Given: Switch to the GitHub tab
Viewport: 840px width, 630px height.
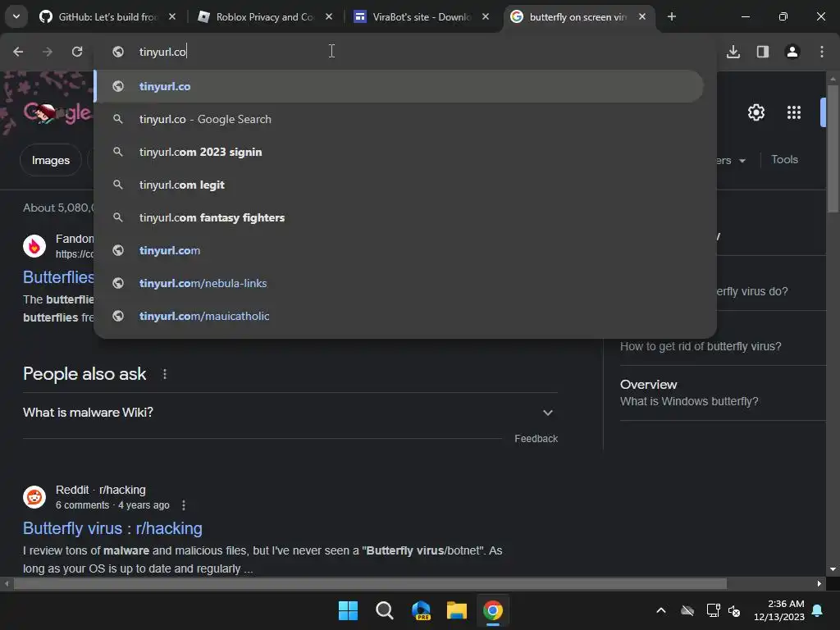Looking at the screenshot, I should pos(107,17).
